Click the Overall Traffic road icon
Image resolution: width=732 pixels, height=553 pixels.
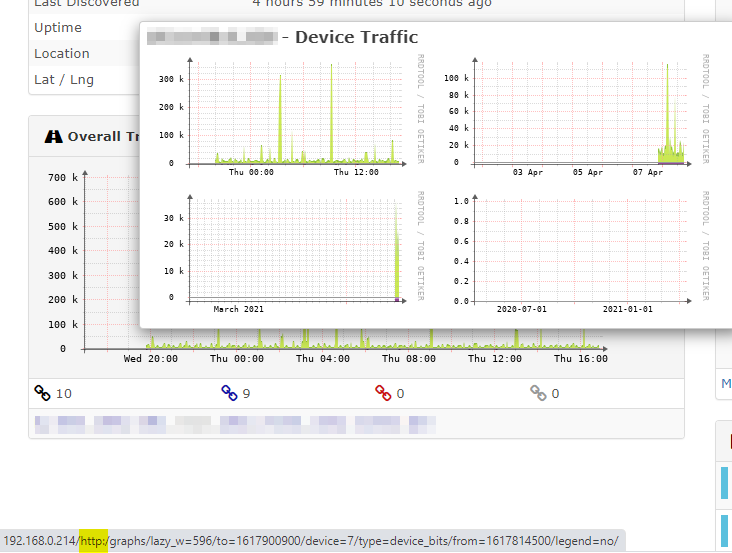tap(53, 137)
